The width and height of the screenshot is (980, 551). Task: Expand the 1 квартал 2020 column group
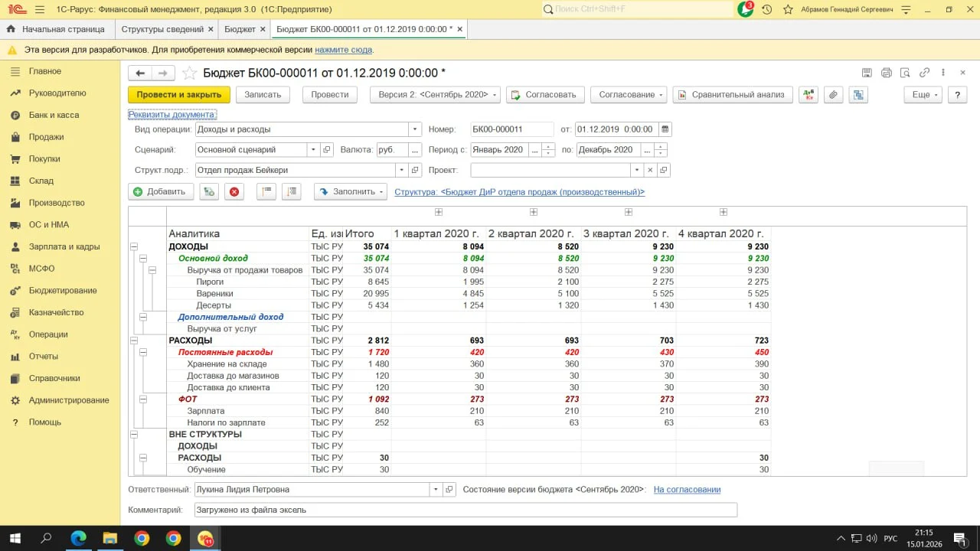click(439, 212)
